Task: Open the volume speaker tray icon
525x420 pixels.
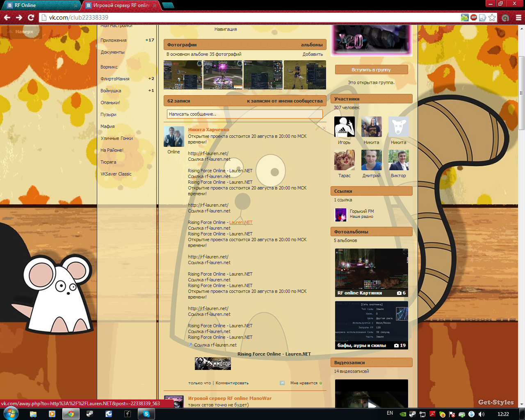Action: 482,414
